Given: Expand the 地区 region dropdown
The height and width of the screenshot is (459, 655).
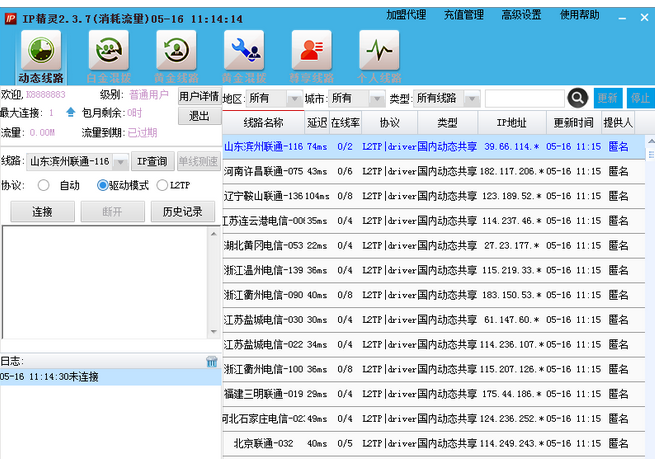Looking at the screenshot, I should (x=294, y=99).
